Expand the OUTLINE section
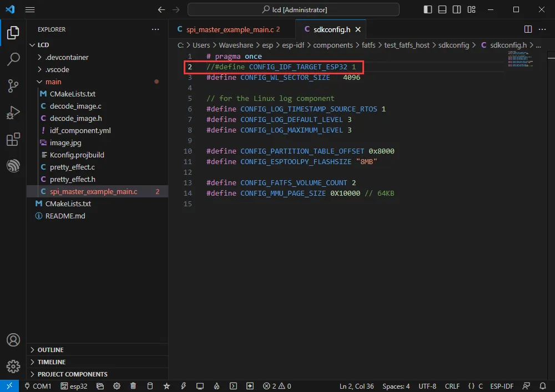Viewport: 555px width, 392px height. [x=50, y=350]
